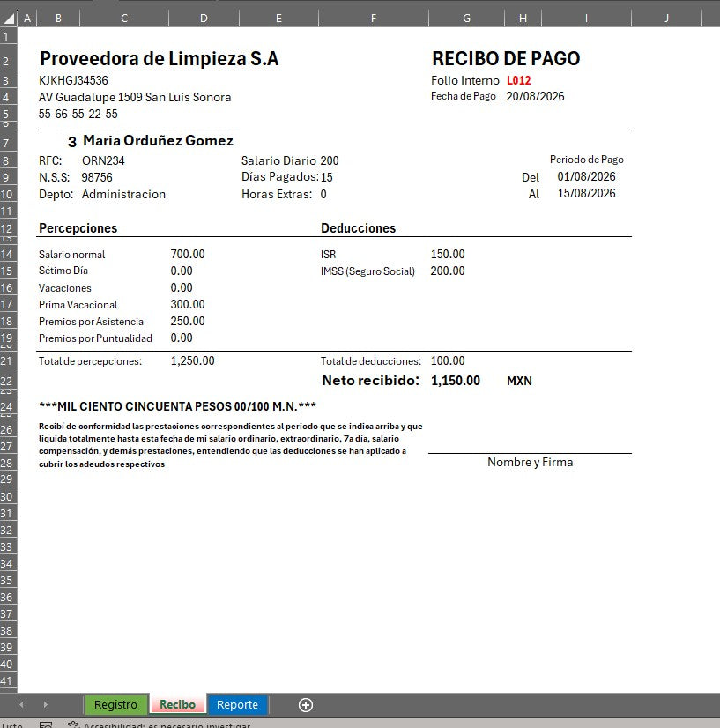Screen dimensions: 720x728
Task: Select the N.S.S value 98756
Action: [x=97, y=177]
